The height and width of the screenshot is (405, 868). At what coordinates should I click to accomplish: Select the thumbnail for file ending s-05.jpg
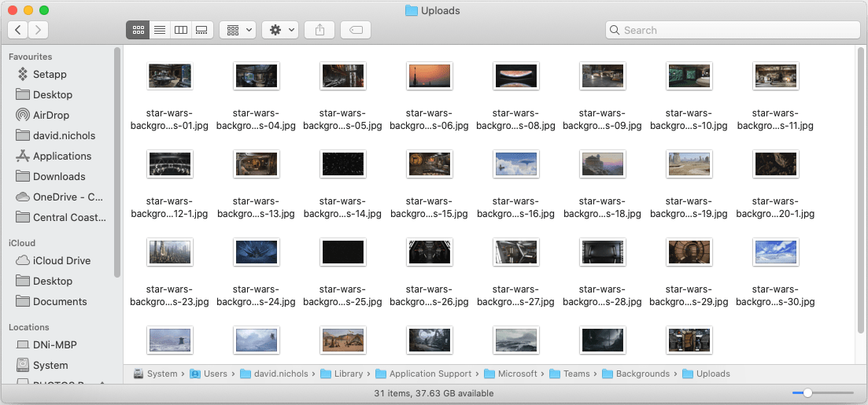342,75
